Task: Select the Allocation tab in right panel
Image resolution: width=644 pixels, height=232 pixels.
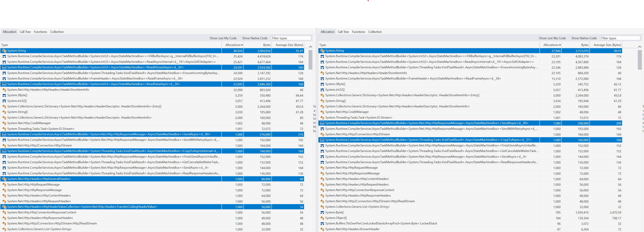Action: pyautogui.click(x=328, y=32)
